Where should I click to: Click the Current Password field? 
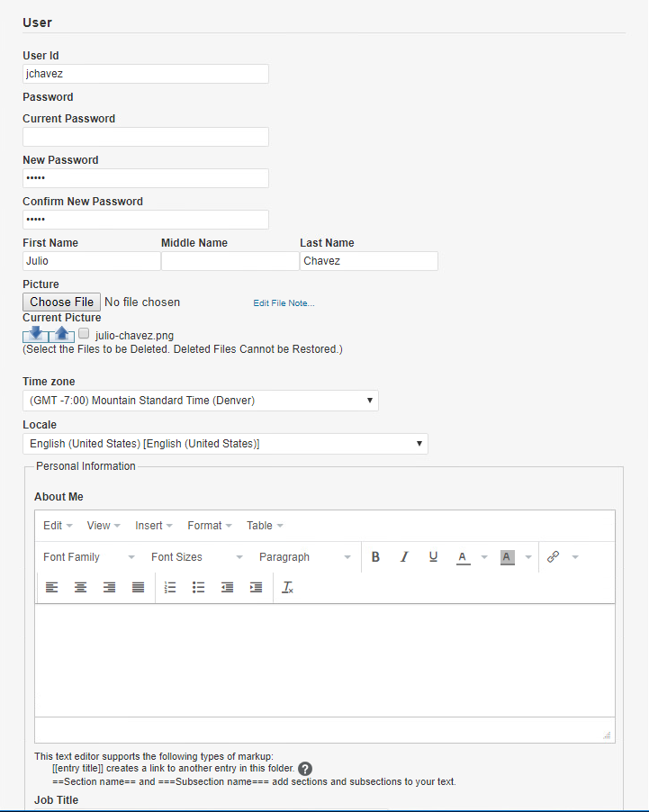[146, 137]
